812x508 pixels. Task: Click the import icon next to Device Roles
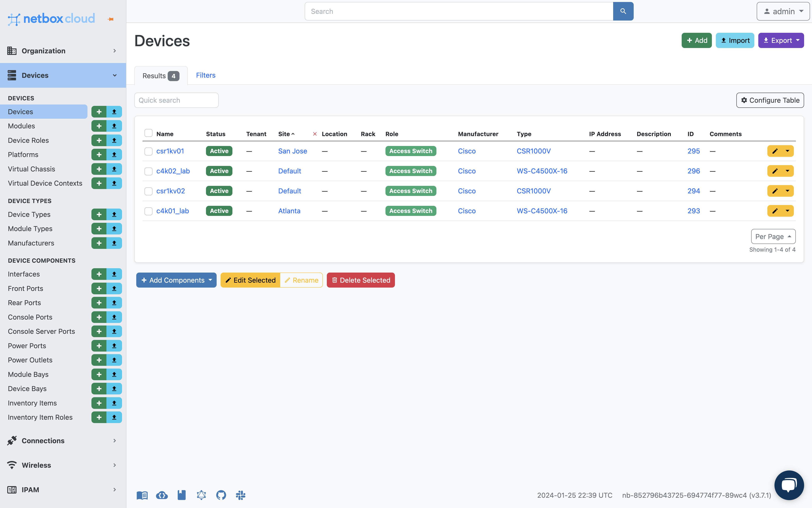click(114, 140)
